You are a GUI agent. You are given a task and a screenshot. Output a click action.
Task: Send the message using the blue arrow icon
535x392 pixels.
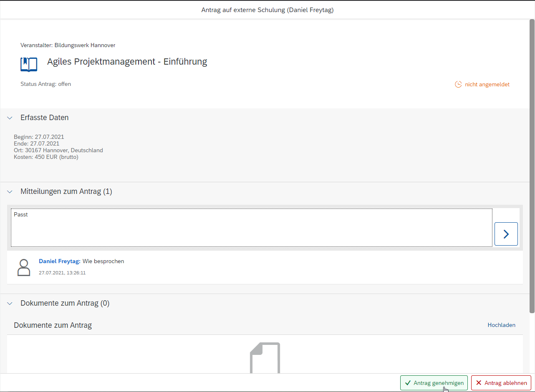click(506, 234)
